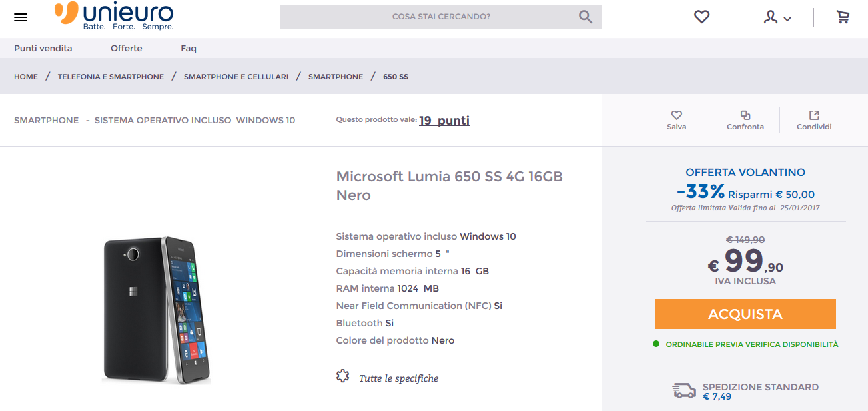The image size is (868, 411).
Task: Click the green availability status dot
Action: [656, 344]
